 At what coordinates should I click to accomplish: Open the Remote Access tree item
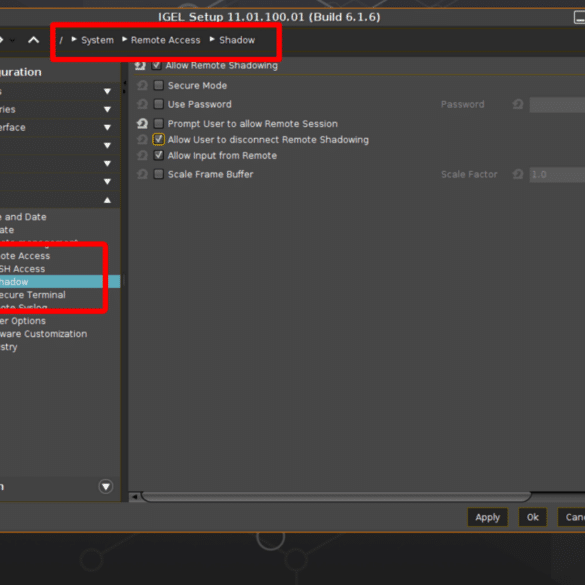25,256
